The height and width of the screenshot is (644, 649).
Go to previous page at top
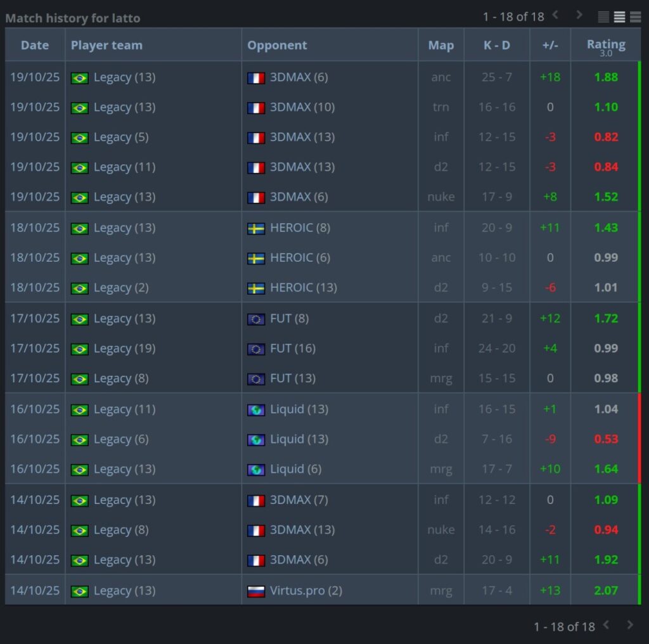tap(555, 15)
